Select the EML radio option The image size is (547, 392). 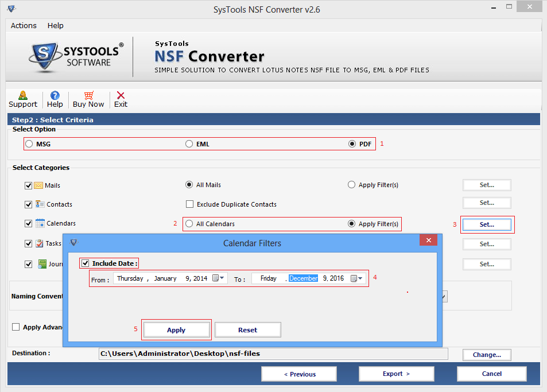189,143
